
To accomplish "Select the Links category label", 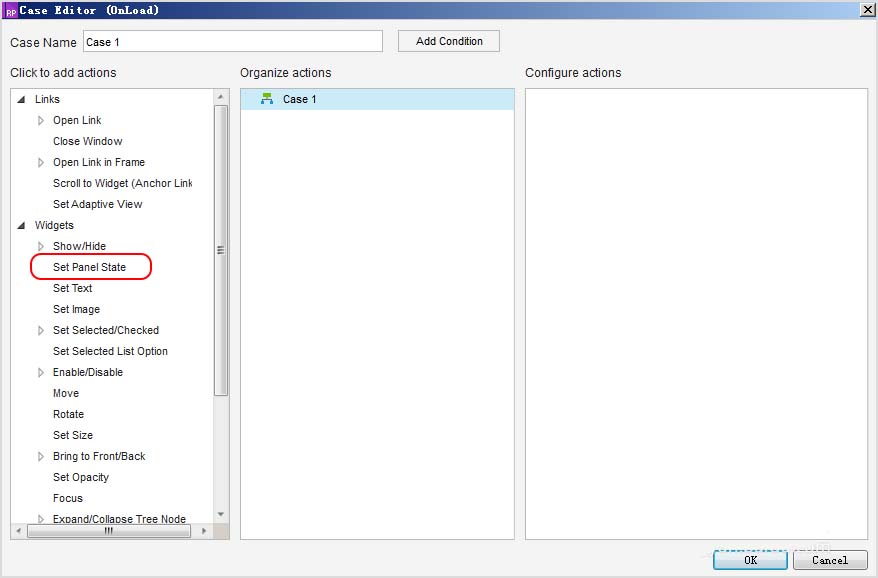I will [x=47, y=99].
